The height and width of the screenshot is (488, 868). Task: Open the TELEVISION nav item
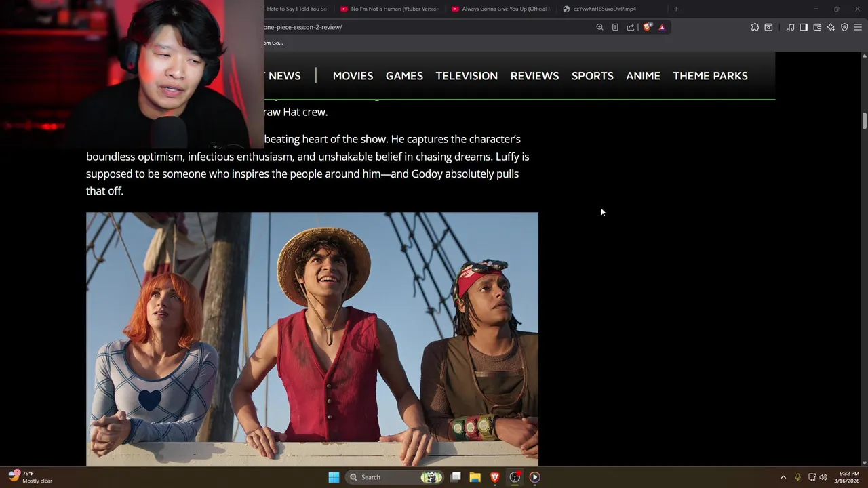(467, 76)
